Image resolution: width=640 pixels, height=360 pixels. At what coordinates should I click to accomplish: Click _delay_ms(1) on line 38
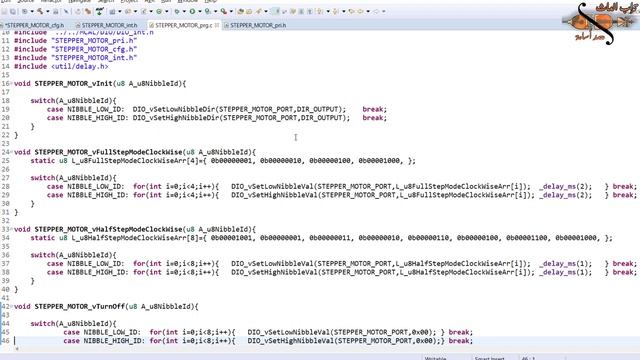(565, 272)
